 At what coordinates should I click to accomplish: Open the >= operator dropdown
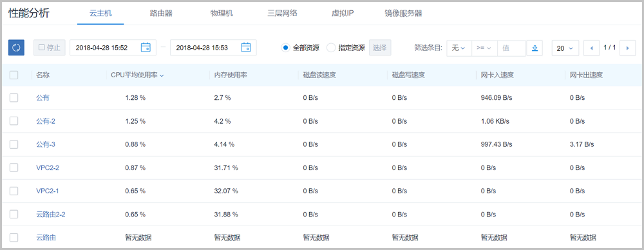[x=484, y=48]
